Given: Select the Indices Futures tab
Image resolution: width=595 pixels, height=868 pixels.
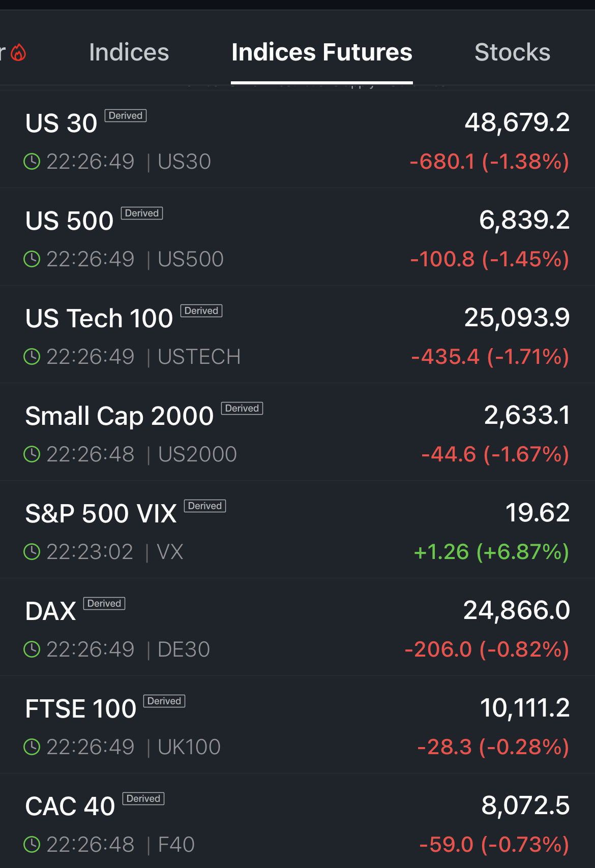Looking at the screenshot, I should click(321, 52).
